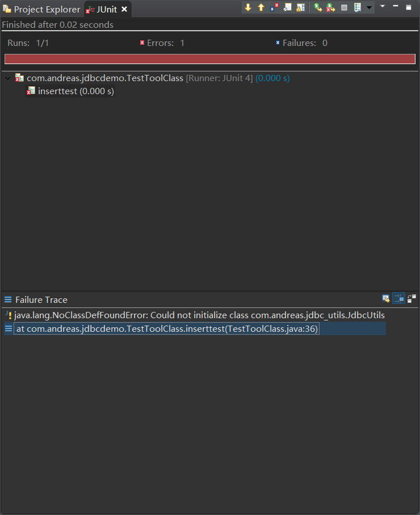Close the JUnit tab
Screen dimensions: 420x515
[124, 9]
